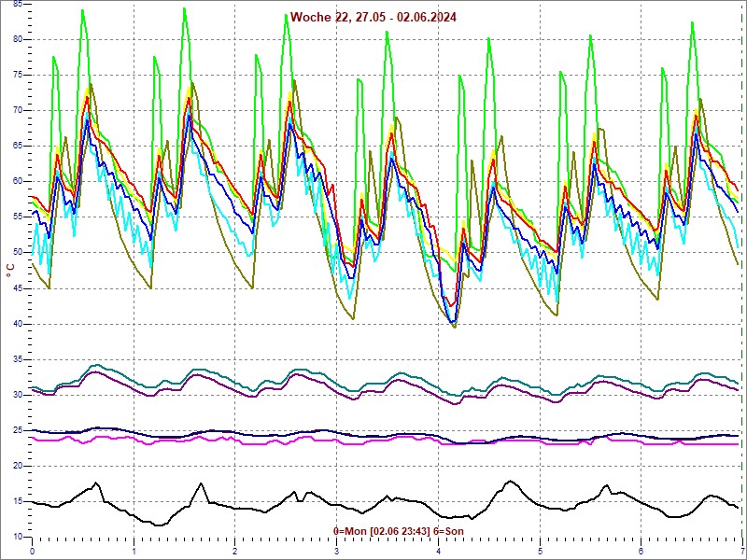
Task: Click the x-axis day label 6
Action: point(641,552)
